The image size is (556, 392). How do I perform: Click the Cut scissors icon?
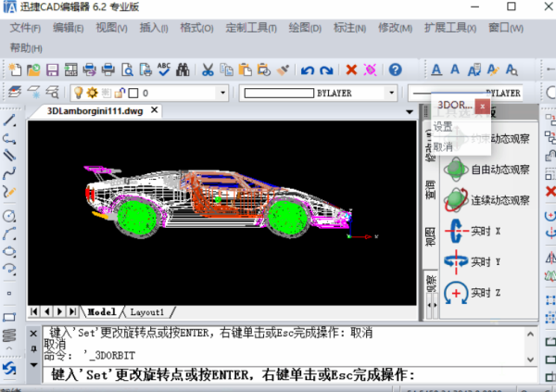[208, 70]
